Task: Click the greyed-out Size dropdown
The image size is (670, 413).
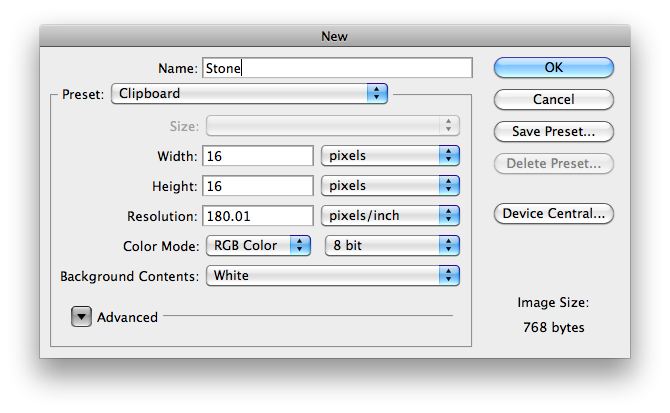Action: pyautogui.click(x=332, y=126)
